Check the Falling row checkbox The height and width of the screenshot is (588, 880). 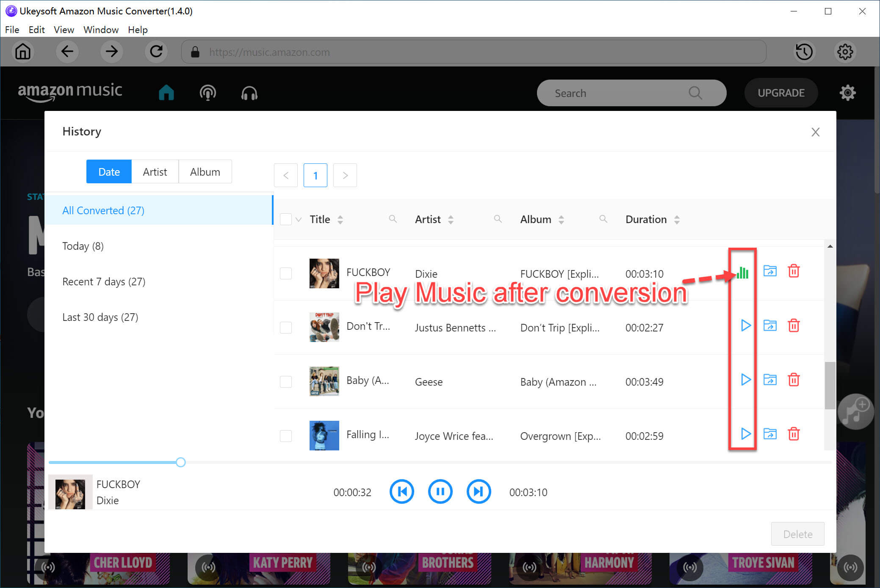coord(286,436)
